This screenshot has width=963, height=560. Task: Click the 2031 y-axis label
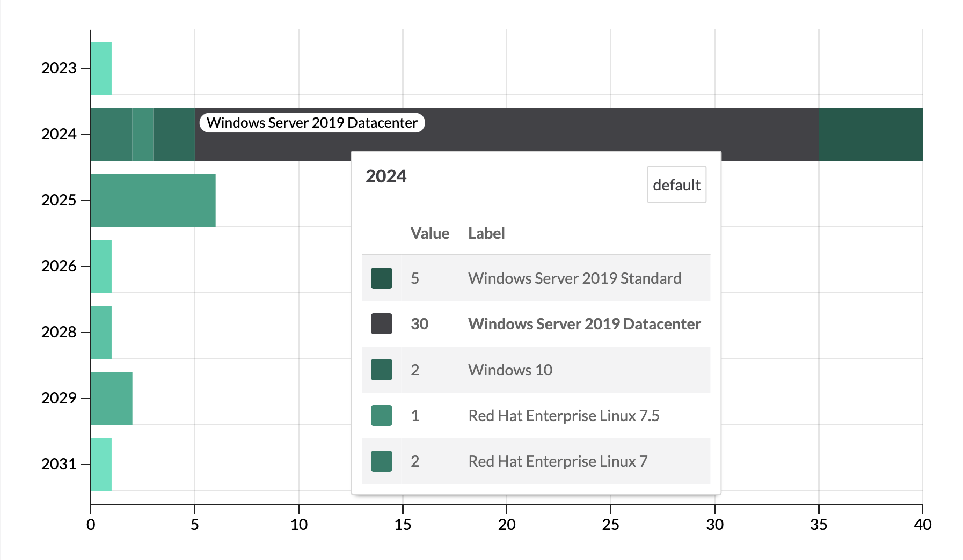(59, 464)
